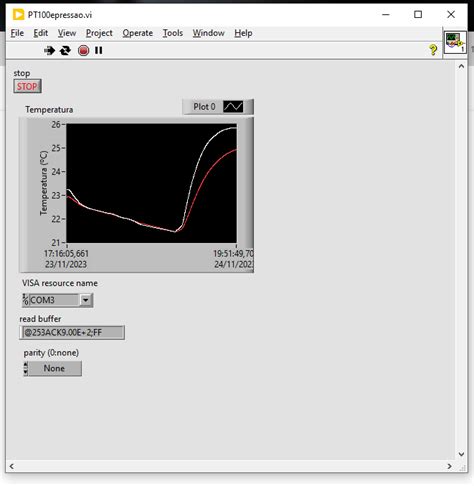The width and height of the screenshot is (474, 486).
Task: Click the VISA resource name label
Action: [x=60, y=283]
